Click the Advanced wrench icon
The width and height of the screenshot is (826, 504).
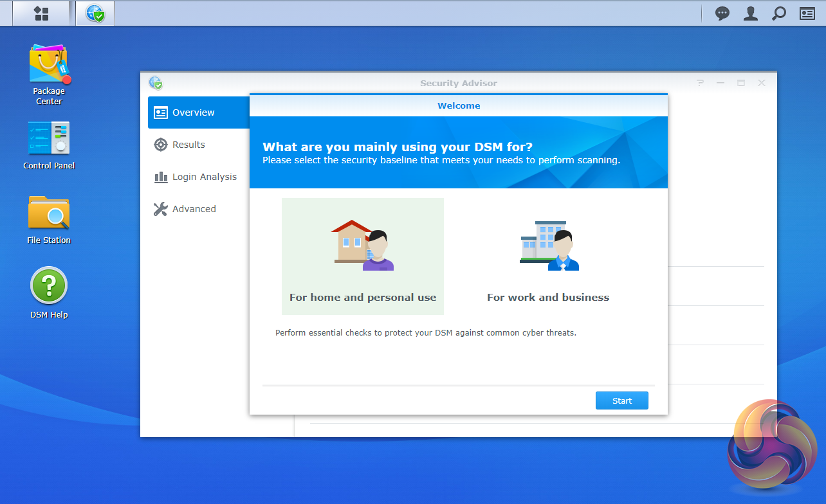pyautogui.click(x=161, y=209)
